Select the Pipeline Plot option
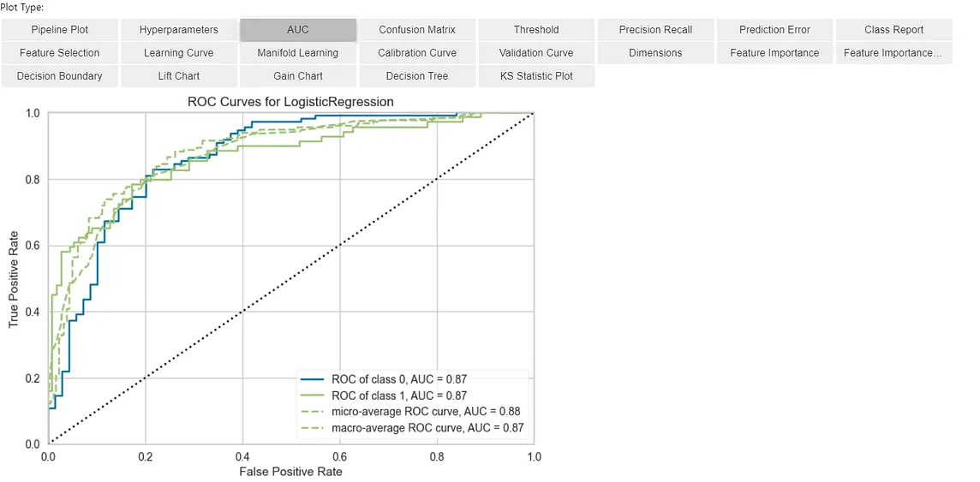 tap(59, 29)
